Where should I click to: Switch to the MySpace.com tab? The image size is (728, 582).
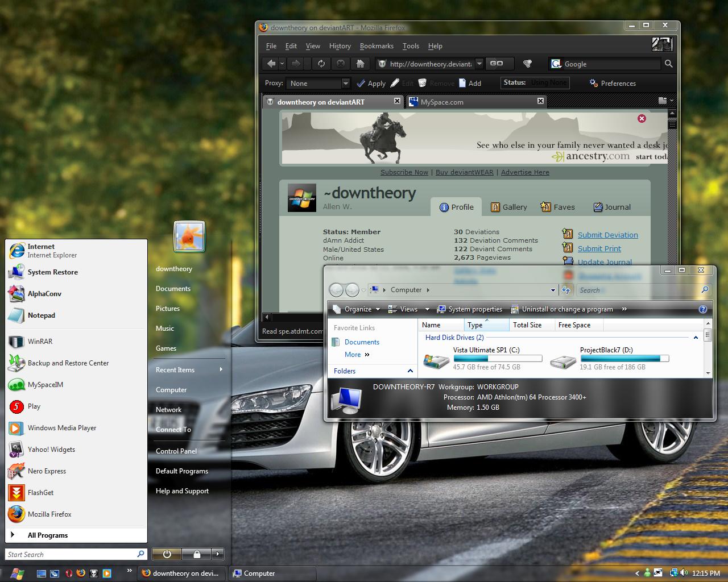[x=477, y=102]
